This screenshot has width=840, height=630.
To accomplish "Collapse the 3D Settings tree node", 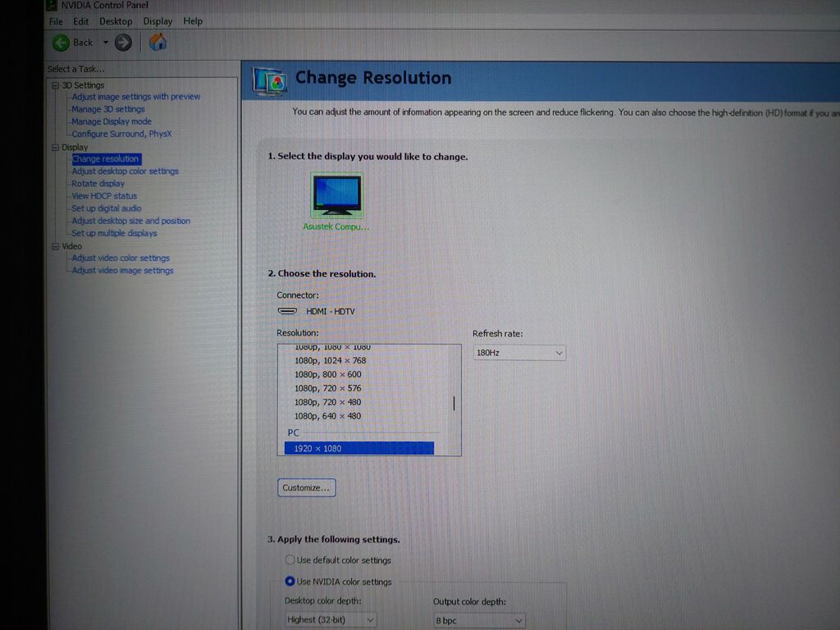I will 55,85.
